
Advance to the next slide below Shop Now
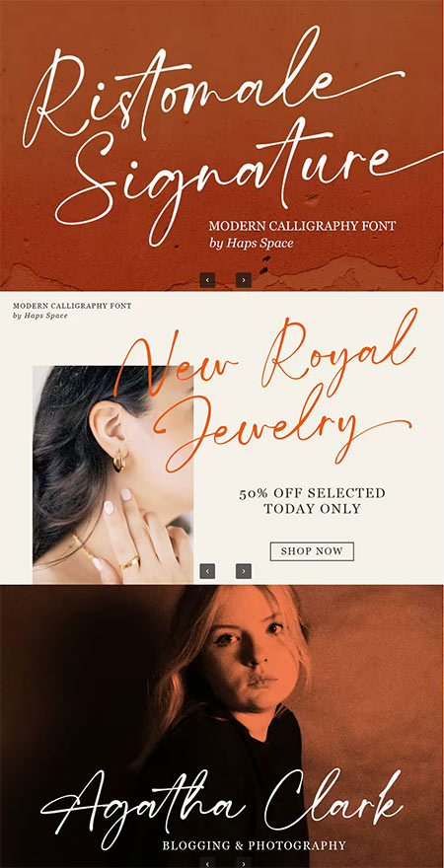pyautogui.click(x=244, y=571)
